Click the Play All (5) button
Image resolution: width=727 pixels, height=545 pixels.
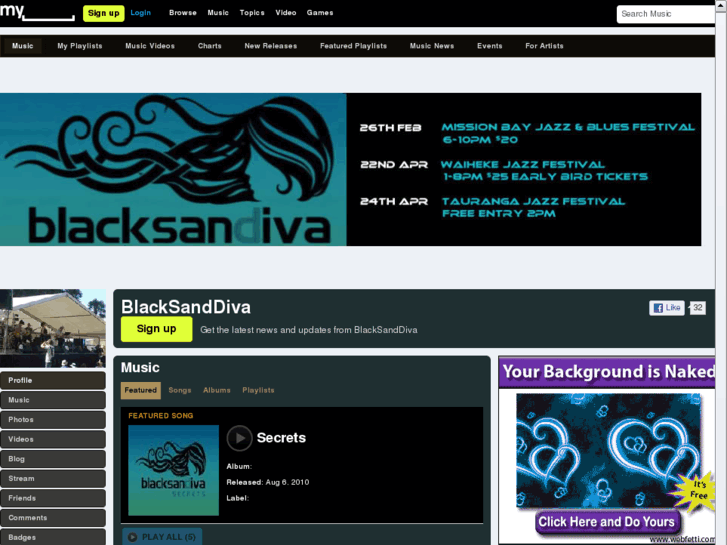pos(162,537)
